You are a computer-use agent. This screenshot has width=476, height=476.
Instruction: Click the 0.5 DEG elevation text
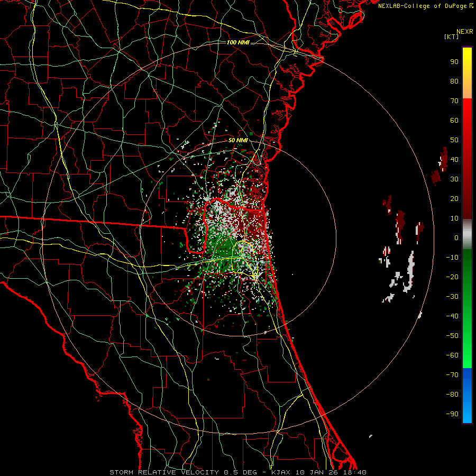coord(241,472)
